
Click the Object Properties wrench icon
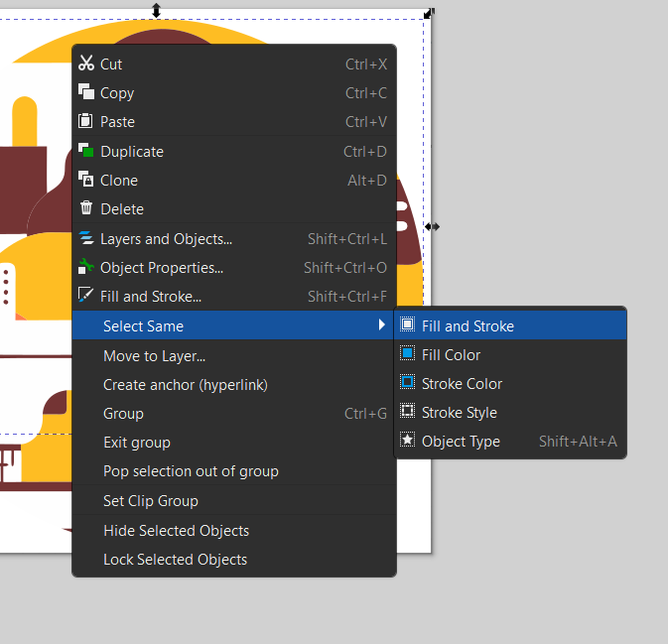pyautogui.click(x=86, y=267)
